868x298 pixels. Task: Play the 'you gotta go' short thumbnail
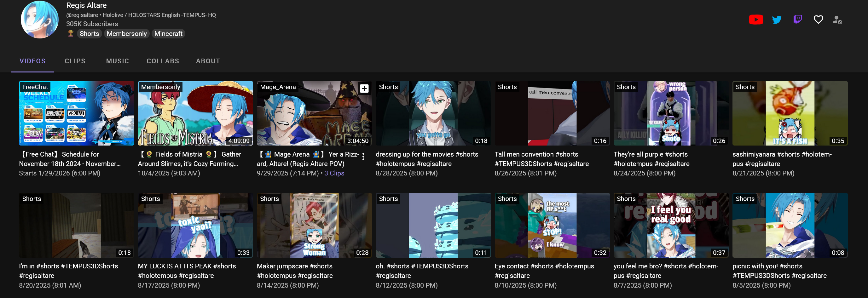pyautogui.click(x=433, y=113)
